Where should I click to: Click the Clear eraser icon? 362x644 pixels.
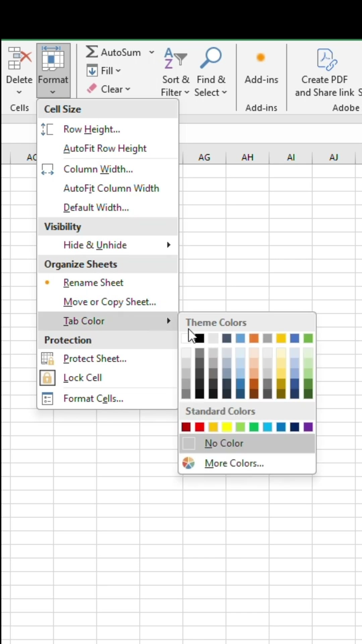coord(92,89)
